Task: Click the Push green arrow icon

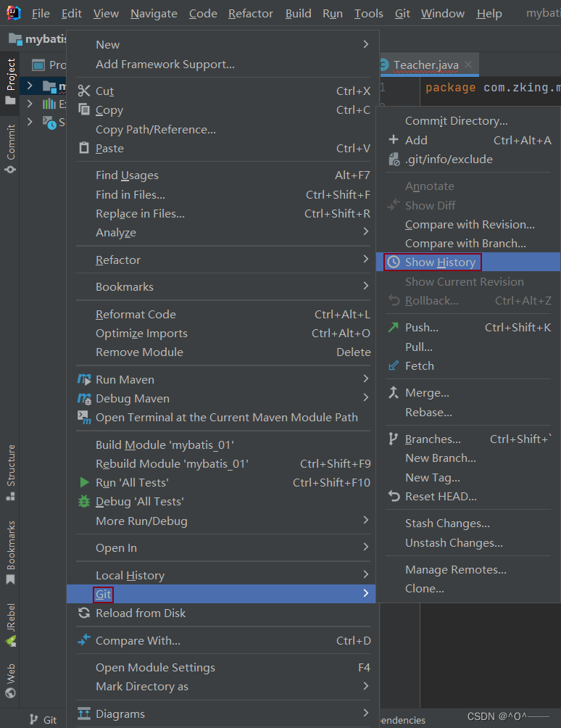Action: [x=394, y=327]
